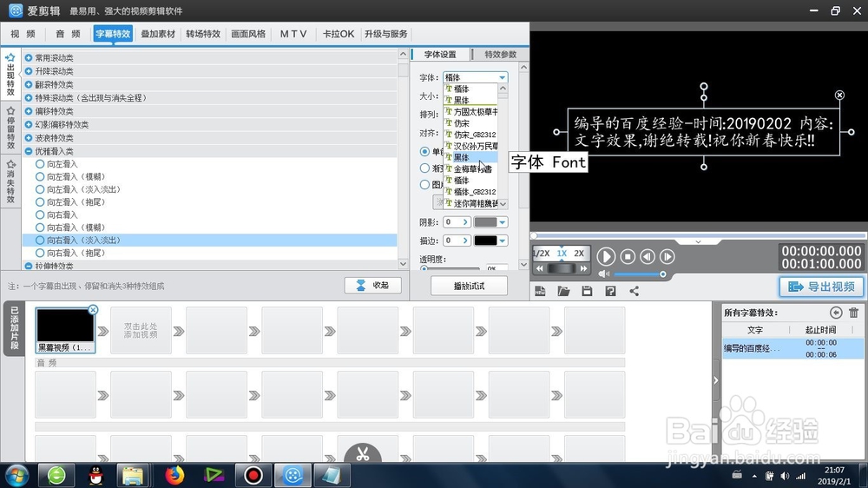Open the shadow color dropdown
The width and height of the screenshot is (868, 488).
(502, 222)
